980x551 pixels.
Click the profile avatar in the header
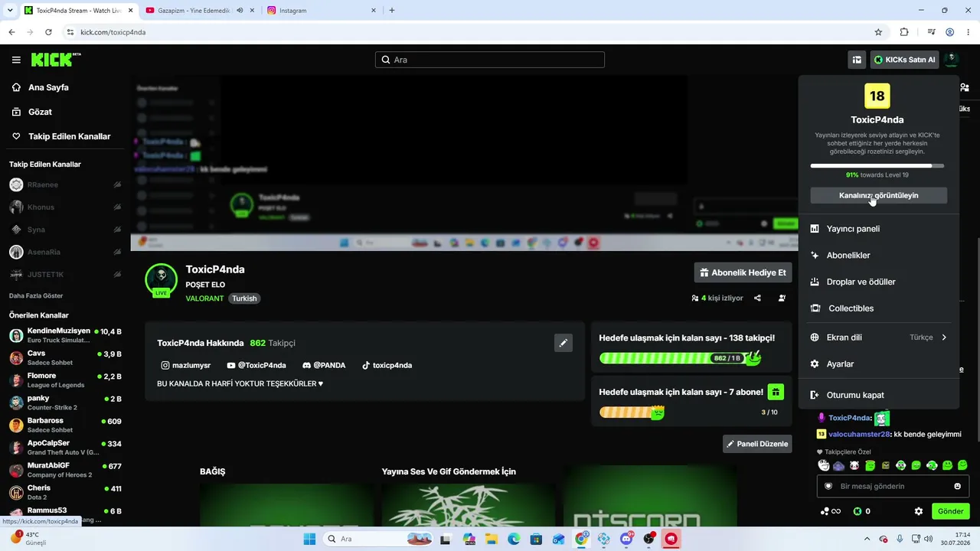point(951,60)
